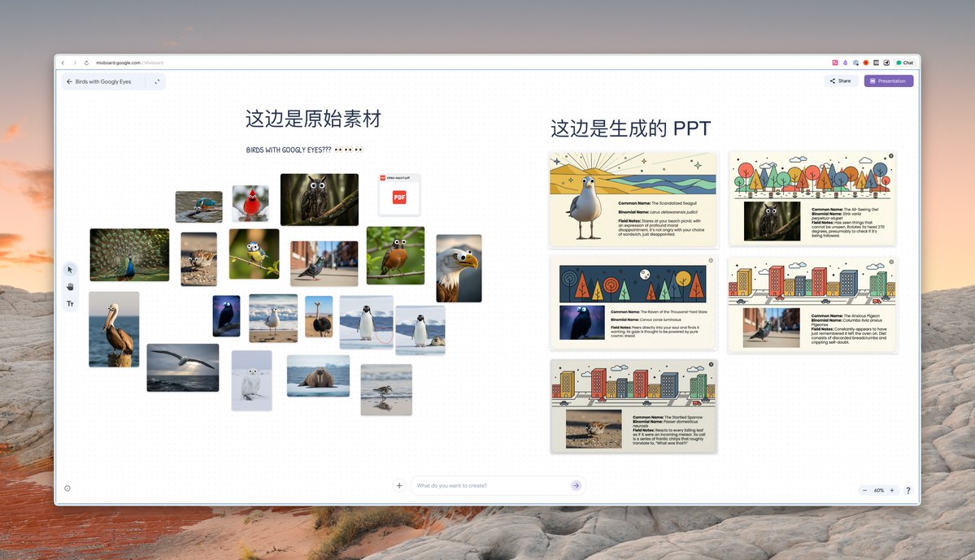Submit the prompt with the send arrow icon
The image size is (975, 560).
577,485
